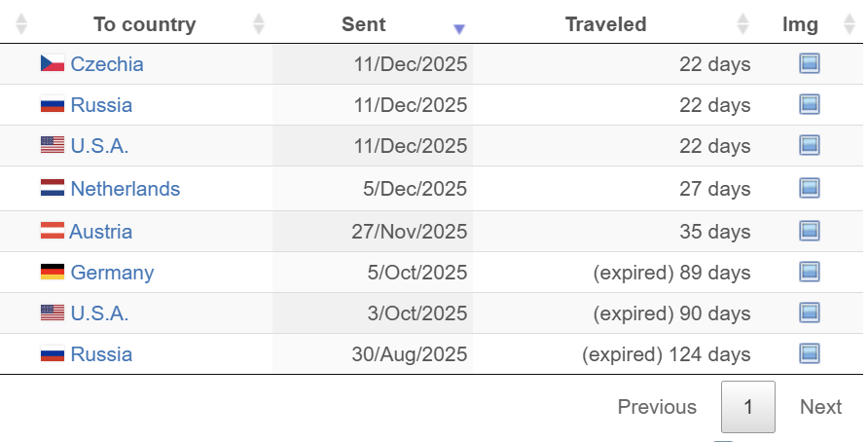Click the Germany flag icon
868x442 pixels.
pos(53,273)
